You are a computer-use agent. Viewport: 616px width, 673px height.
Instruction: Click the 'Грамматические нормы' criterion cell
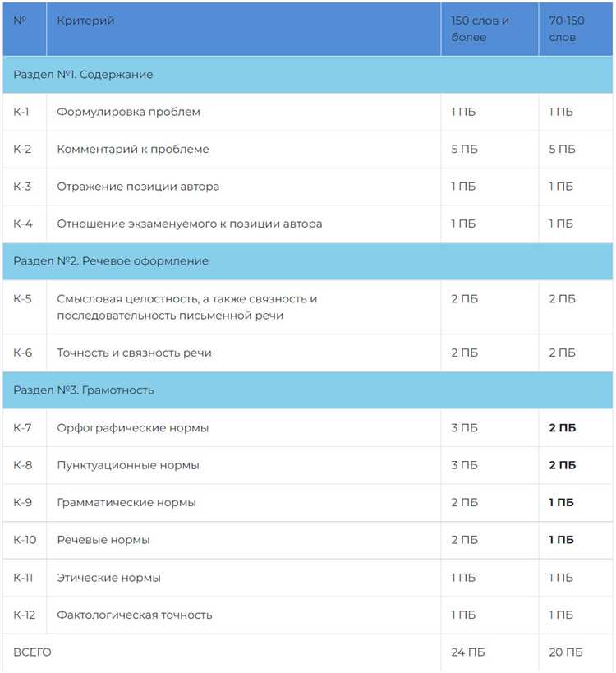tap(126, 503)
